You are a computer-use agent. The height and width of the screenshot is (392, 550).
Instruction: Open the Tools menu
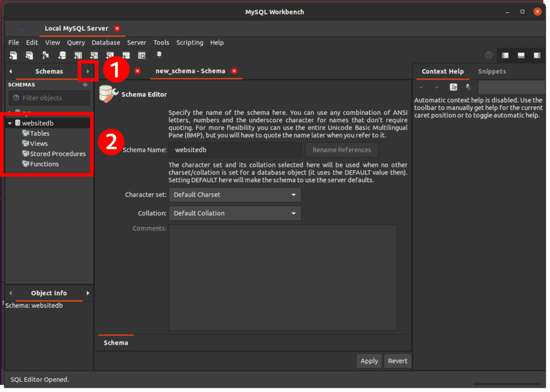click(161, 42)
